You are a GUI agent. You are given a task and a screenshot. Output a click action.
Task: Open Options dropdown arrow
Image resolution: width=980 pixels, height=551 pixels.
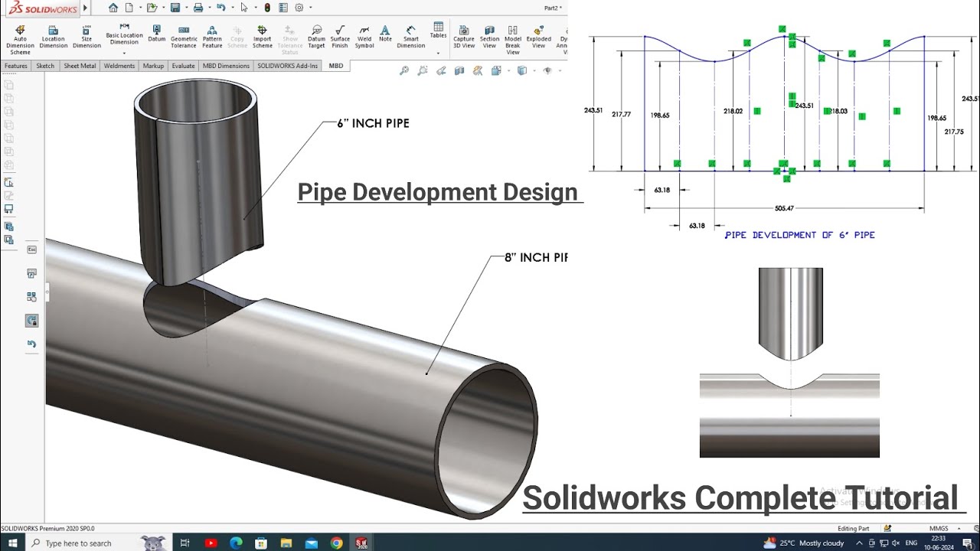coord(310,8)
